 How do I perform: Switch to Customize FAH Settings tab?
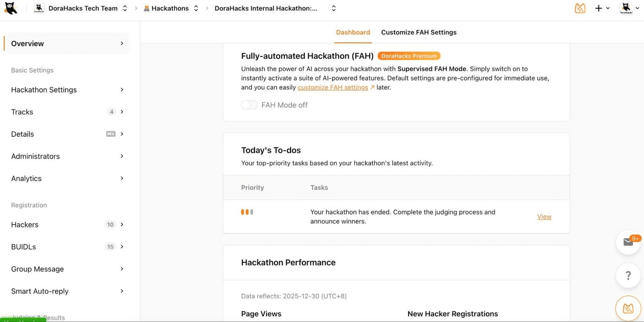coord(419,32)
